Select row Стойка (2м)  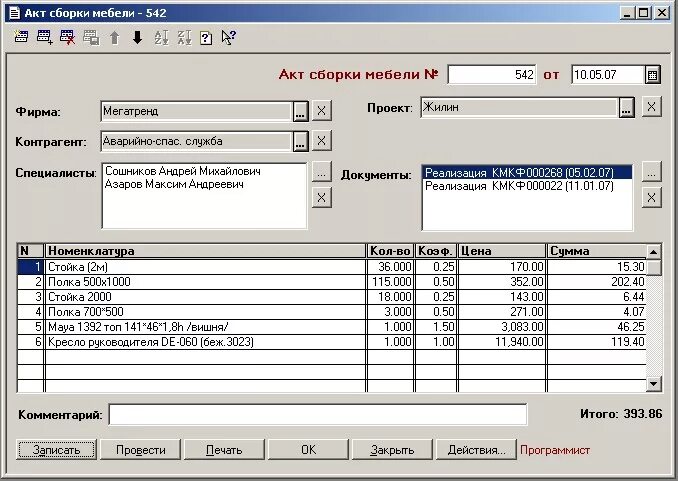click(x=332, y=266)
